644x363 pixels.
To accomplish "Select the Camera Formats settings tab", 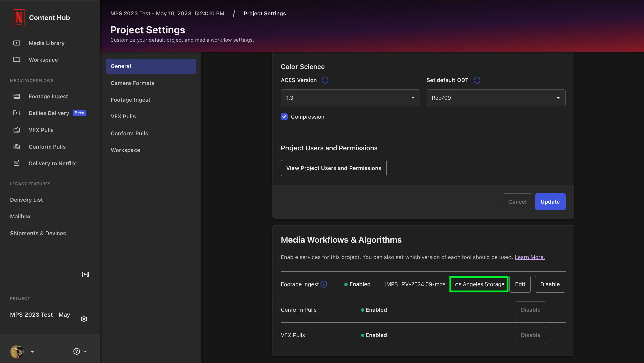I will [x=151, y=83].
